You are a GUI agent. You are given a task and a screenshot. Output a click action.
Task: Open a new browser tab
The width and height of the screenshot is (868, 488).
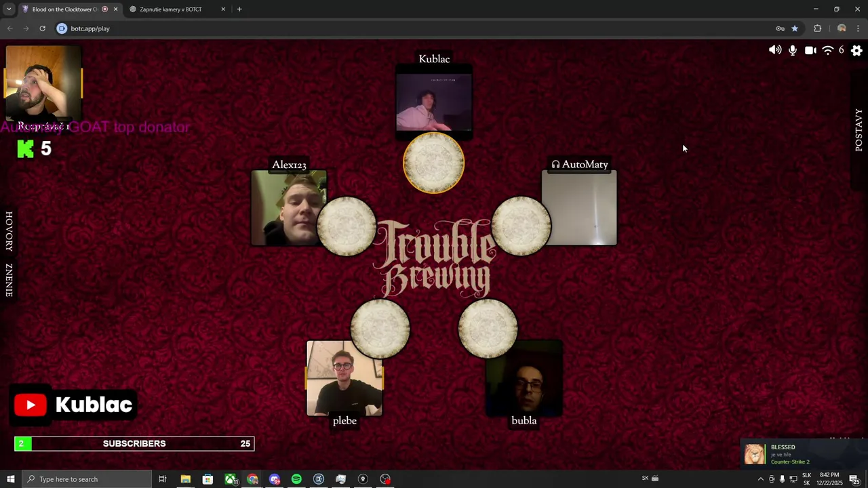pos(239,9)
